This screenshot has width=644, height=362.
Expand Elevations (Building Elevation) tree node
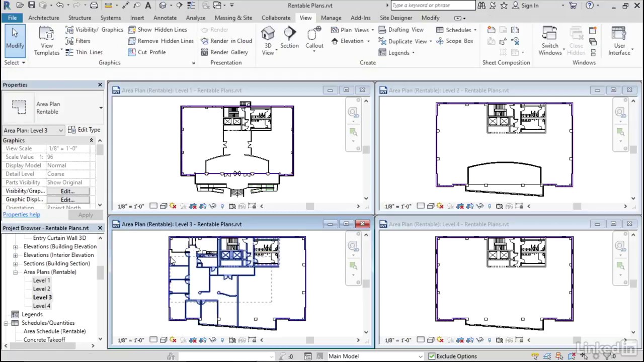(15, 247)
